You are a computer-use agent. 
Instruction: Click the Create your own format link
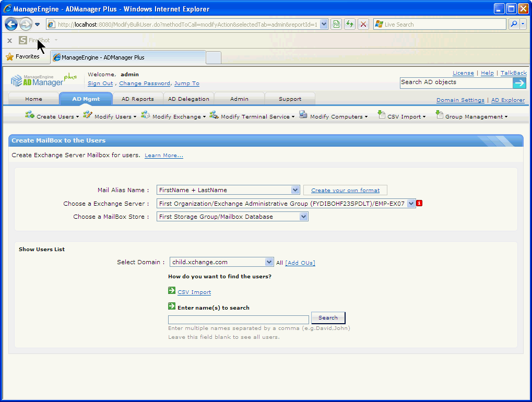pos(346,191)
